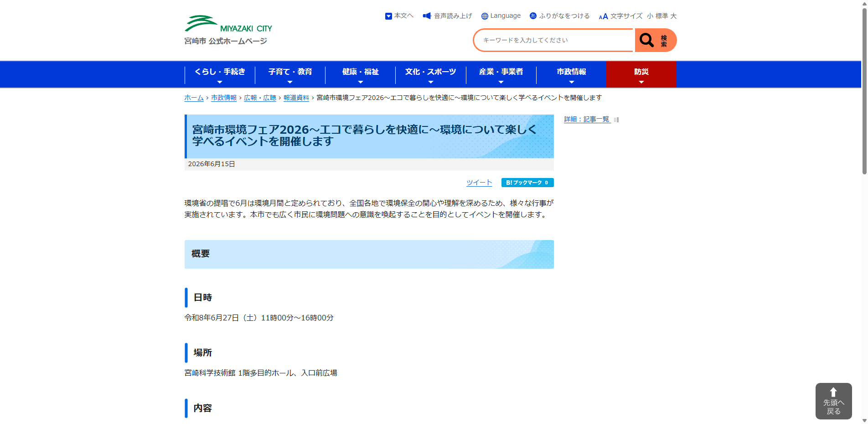868x424 pixels.
Task: Open 広報・広聴 breadcrumb link
Action: [260, 98]
